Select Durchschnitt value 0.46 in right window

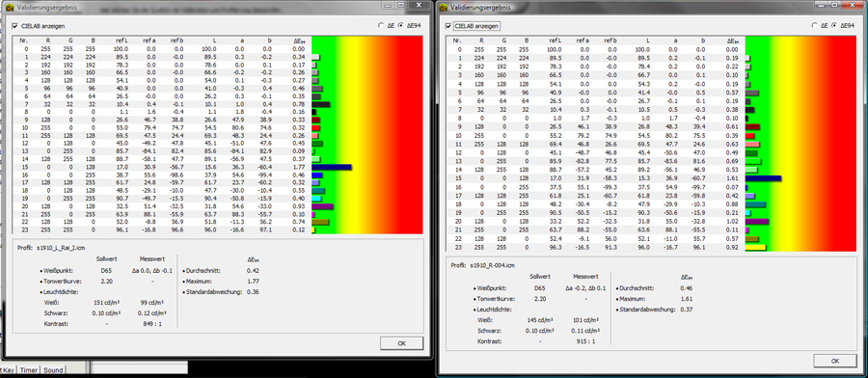687,288
